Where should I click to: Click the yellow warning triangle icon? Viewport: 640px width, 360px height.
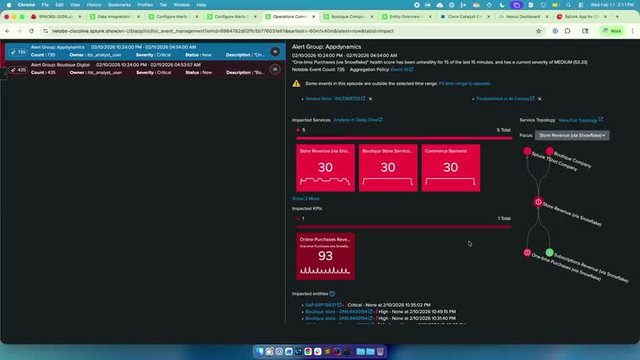(x=296, y=84)
